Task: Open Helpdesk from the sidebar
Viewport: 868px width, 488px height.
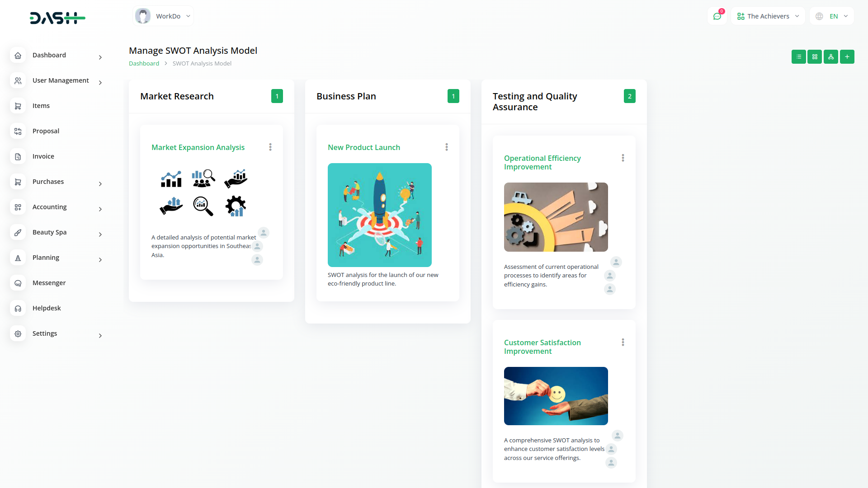Action: [47, 308]
